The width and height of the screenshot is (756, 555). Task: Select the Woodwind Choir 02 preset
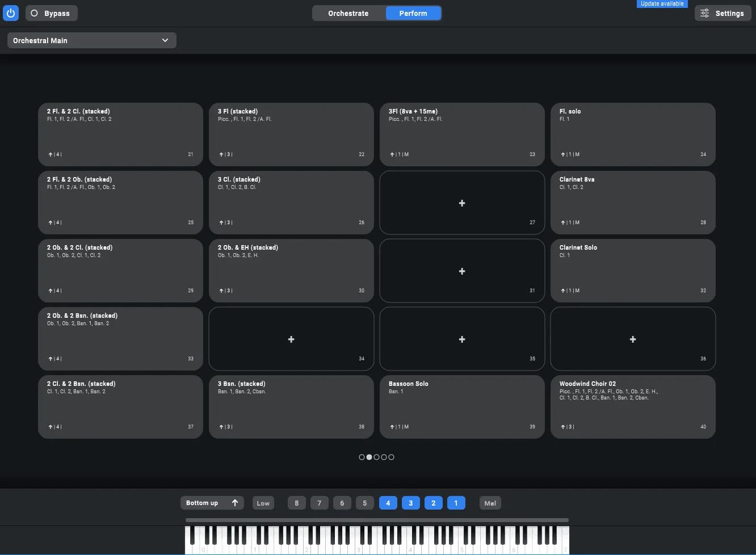[x=633, y=406]
